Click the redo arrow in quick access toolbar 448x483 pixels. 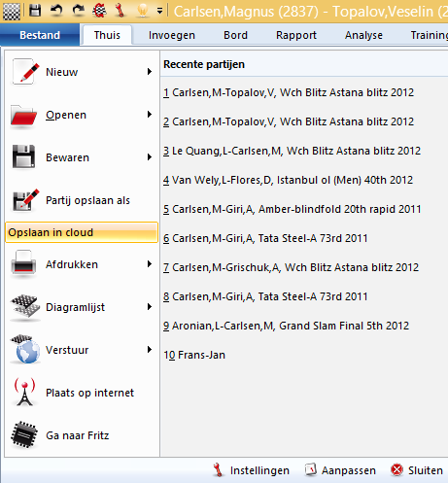pyautogui.click(x=78, y=11)
